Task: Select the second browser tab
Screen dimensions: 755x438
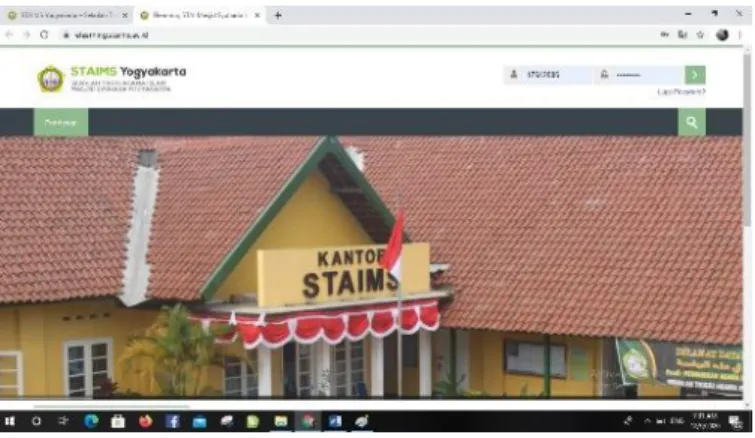Action: coord(200,15)
